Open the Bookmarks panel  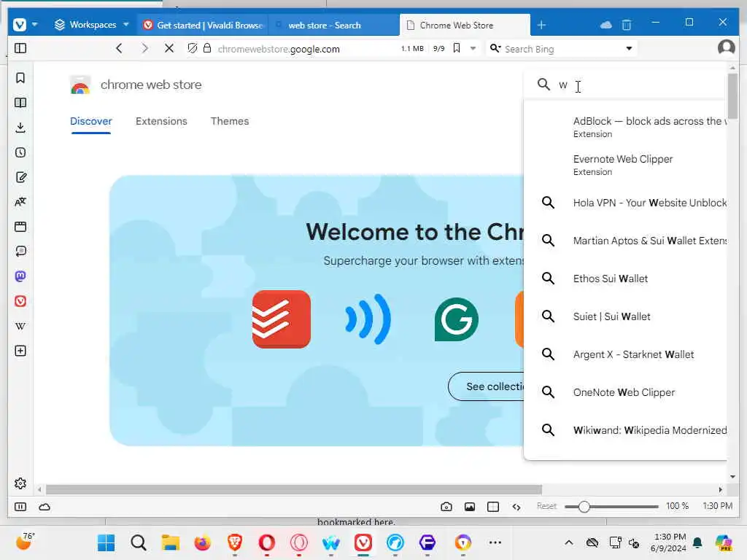20,77
